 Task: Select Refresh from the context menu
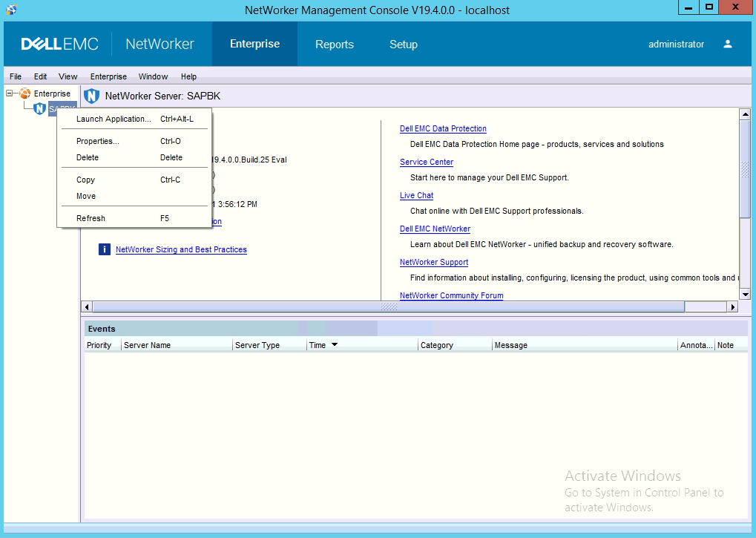coord(91,218)
